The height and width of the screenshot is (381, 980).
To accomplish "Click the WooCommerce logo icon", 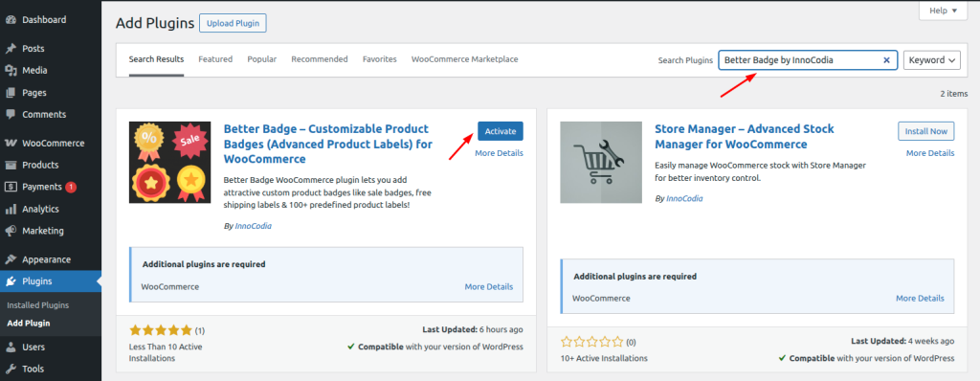I will point(11,143).
